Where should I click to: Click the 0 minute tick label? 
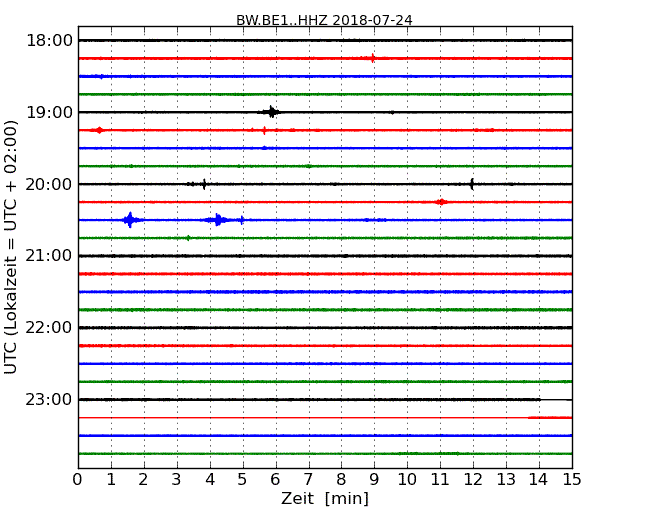coord(78,479)
